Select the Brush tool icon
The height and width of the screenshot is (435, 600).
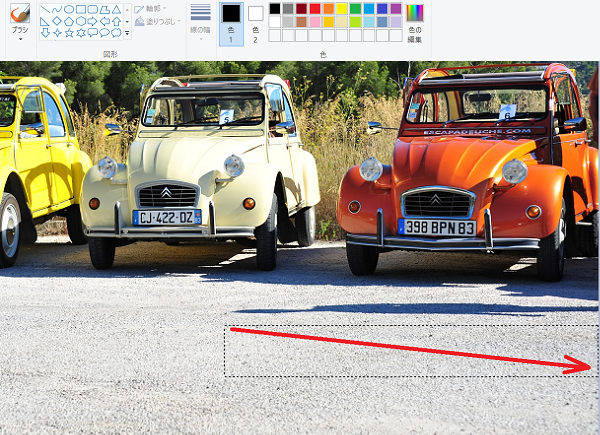[x=20, y=13]
